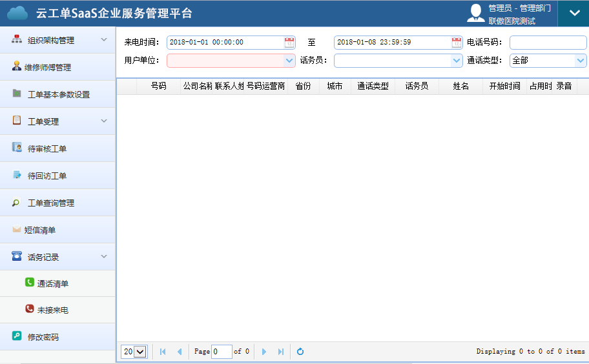The image size is (589, 364).
Task: Go to last page using pagination arrow
Action: 281,352
